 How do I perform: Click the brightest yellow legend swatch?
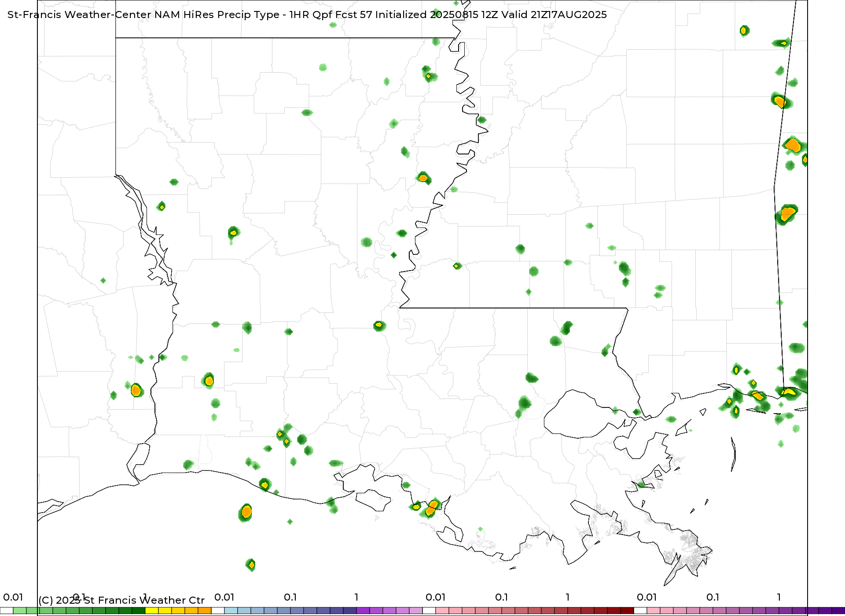(x=152, y=611)
